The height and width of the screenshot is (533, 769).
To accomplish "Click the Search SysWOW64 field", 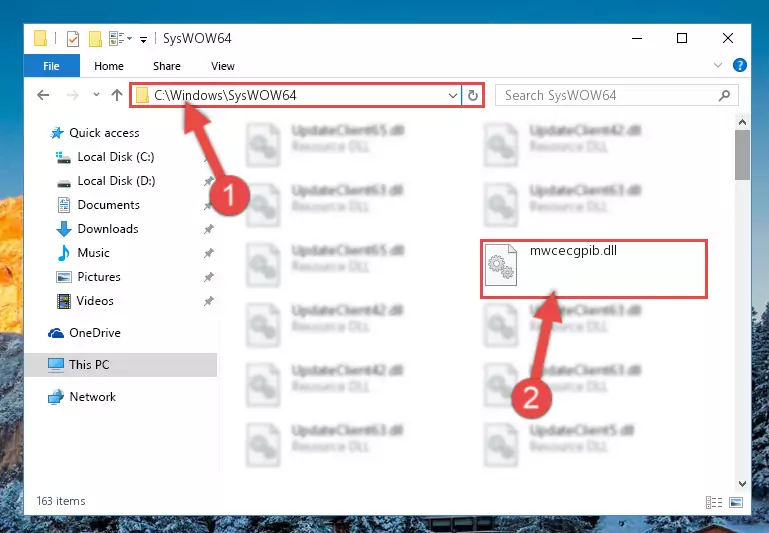I will click(616, 95).
